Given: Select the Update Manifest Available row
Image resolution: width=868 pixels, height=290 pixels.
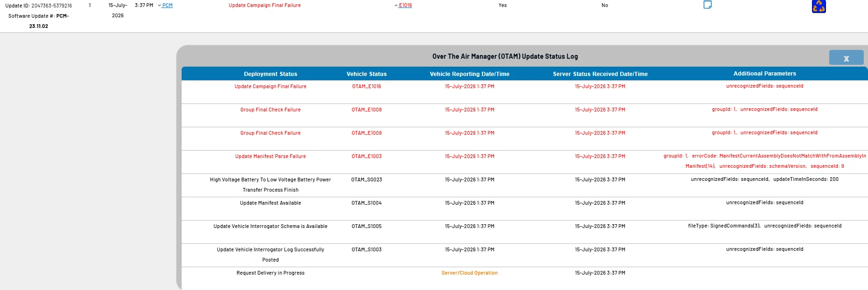Looking at the screenshot, I should point(524,208).
